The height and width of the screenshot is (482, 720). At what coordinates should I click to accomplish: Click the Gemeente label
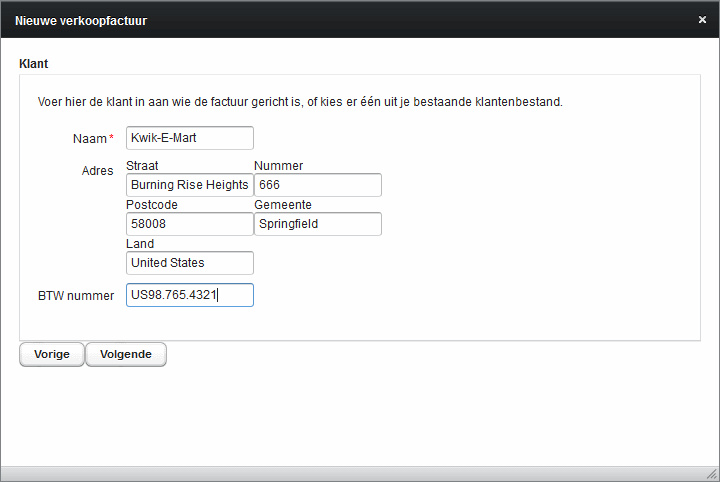pyautogui.click(x=283, y=205)
